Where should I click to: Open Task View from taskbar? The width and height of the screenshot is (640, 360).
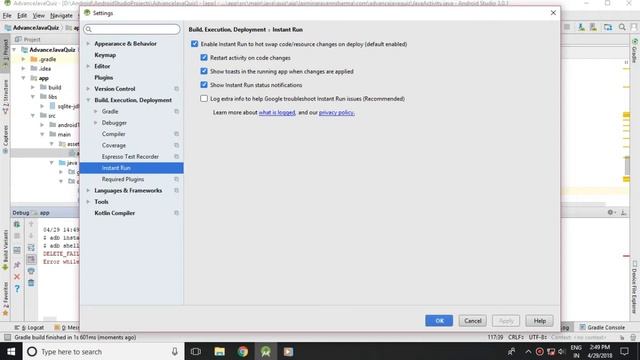pos(196,351)
